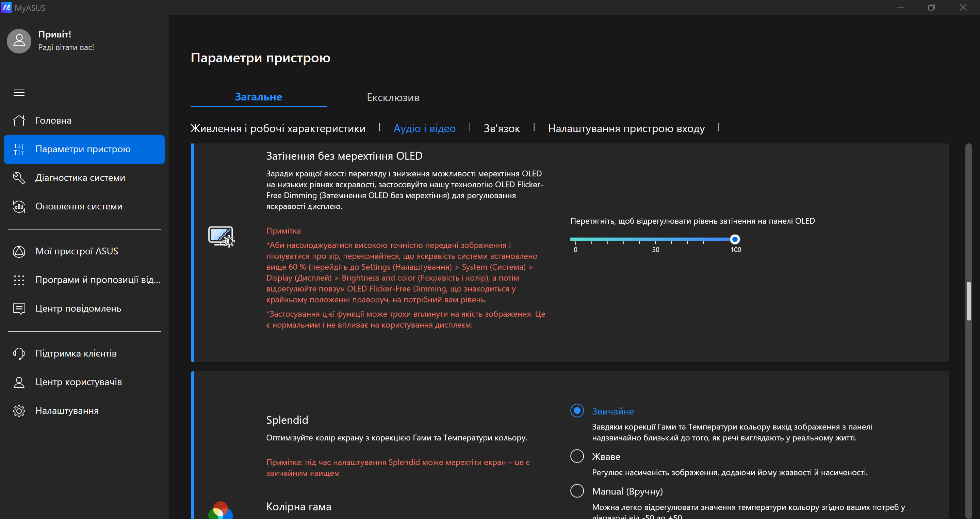Image resolution: width=980 pixels, height=519 pixels.
Task: Select the Звичайне Splendid mode
Action: 577,410
